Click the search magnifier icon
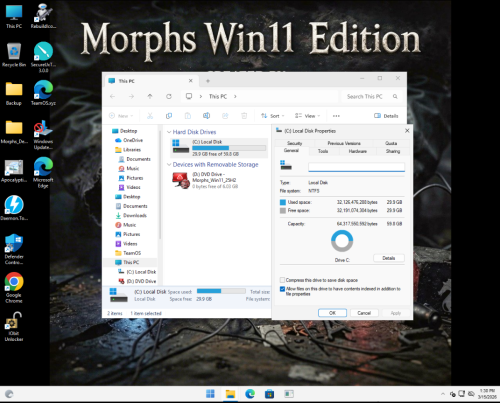 pos(395,96)
